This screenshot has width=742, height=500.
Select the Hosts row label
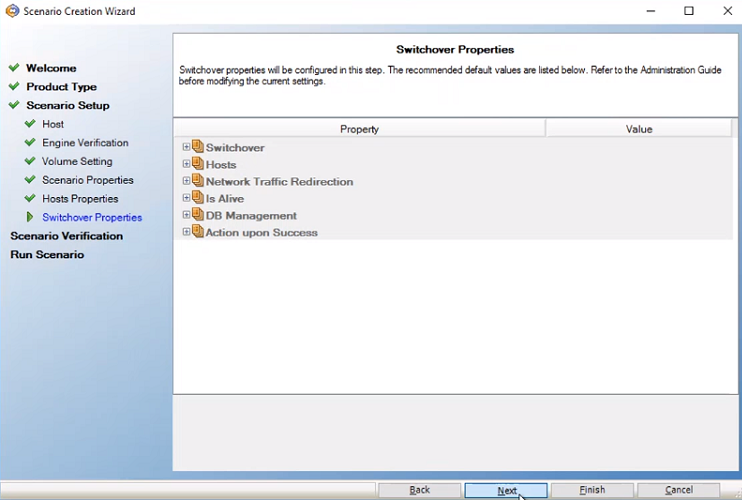point(221,165)
